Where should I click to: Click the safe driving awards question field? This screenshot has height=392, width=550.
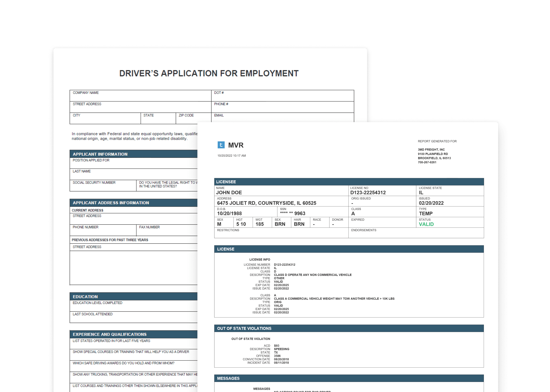[134, 366]
